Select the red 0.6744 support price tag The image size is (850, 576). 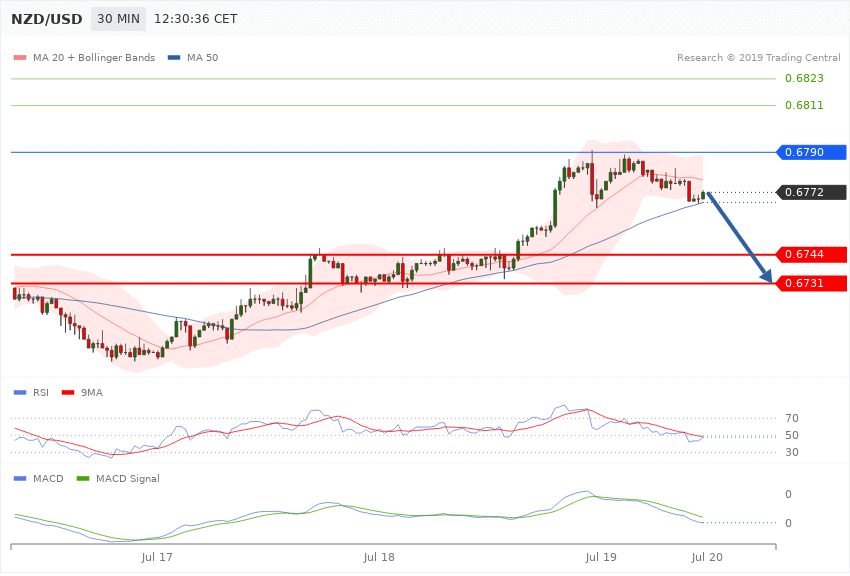[x=812, y=254]
